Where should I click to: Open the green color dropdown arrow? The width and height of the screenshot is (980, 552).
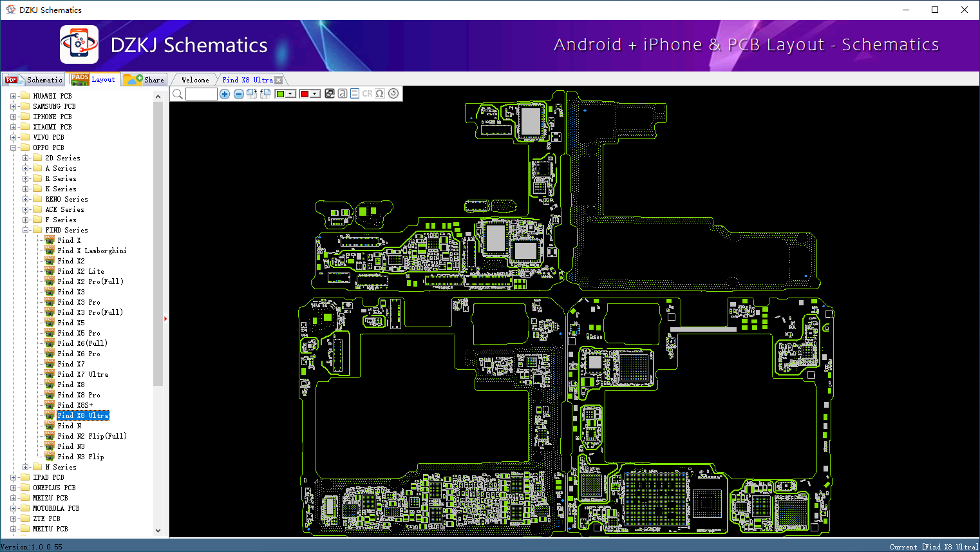(290, 94)
